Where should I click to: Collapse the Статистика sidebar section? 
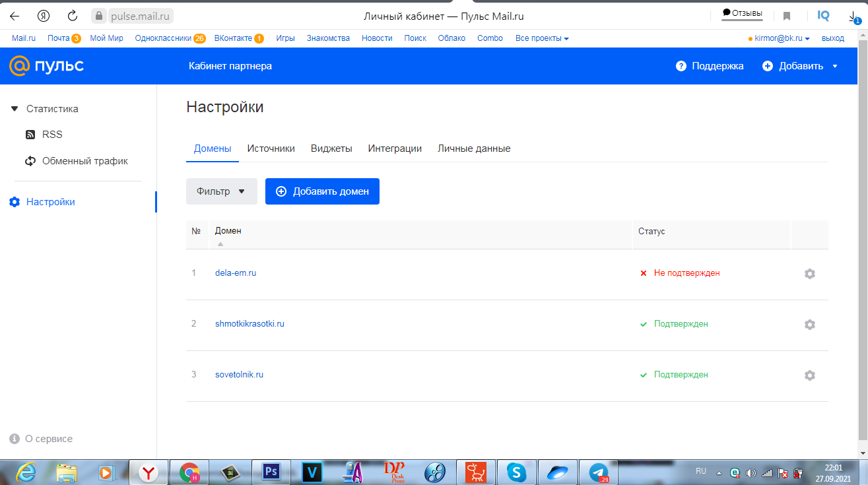click(15, 109)
